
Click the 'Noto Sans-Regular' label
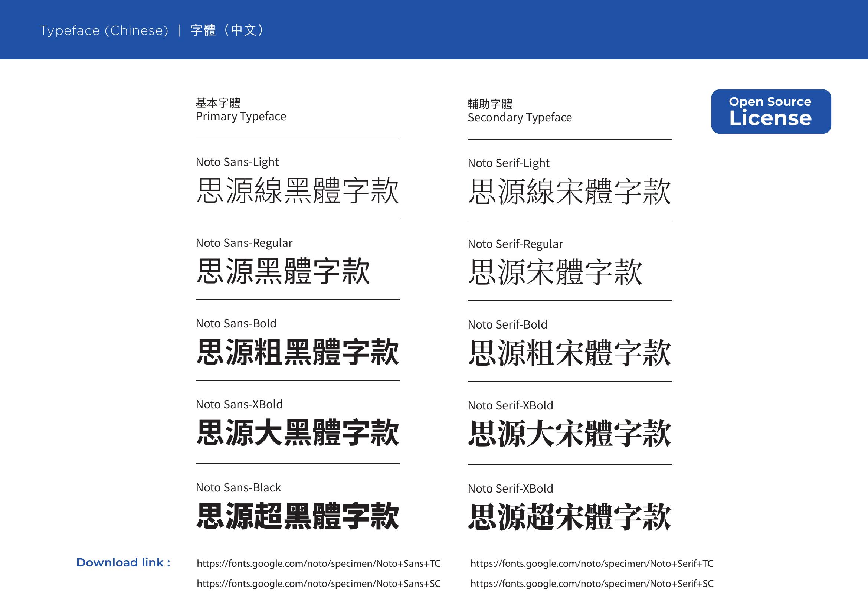[244, 243]
